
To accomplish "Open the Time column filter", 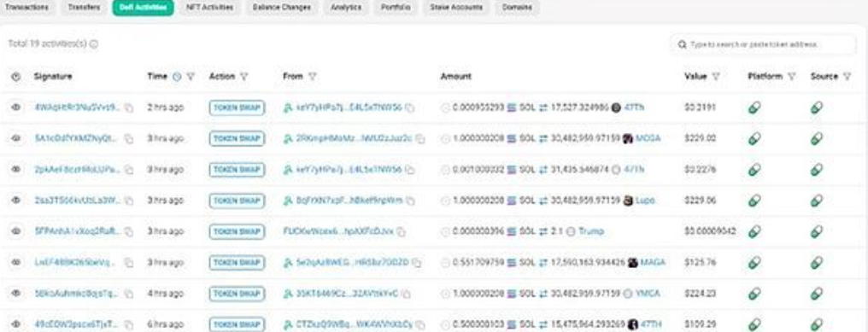I will (191, 77).
